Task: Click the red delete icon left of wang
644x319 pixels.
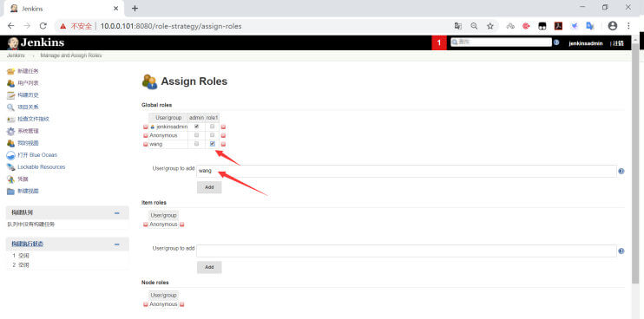Action: click(x=146, y=144)
